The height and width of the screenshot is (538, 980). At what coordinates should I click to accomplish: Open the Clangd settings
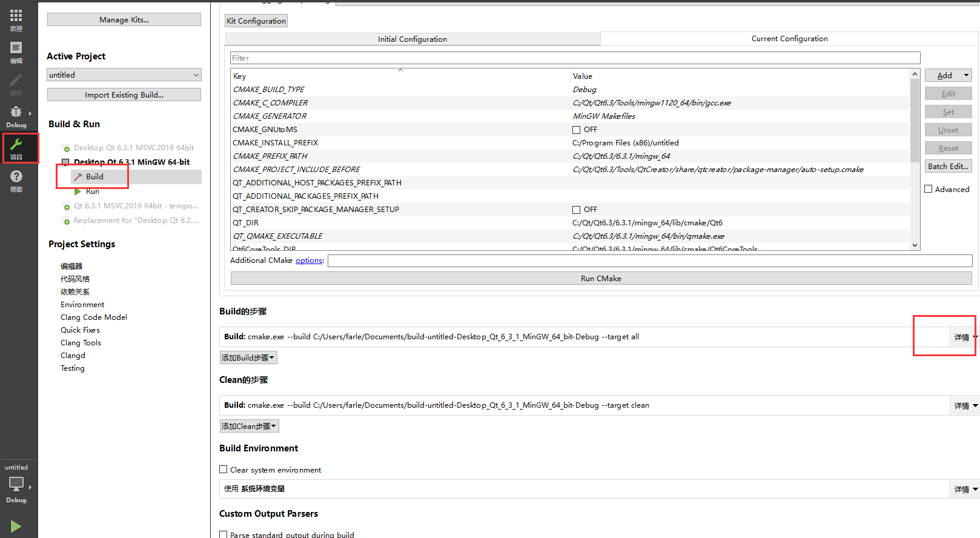tap(73, 355)
